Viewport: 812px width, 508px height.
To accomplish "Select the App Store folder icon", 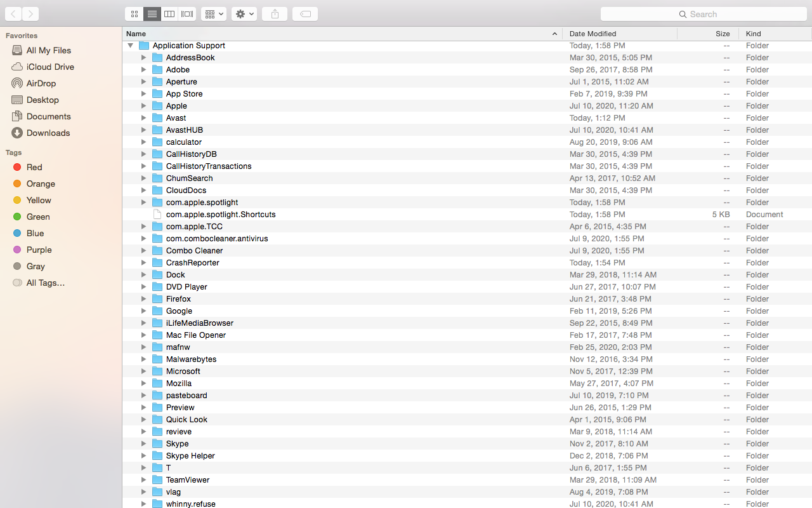I will [157, 94].
